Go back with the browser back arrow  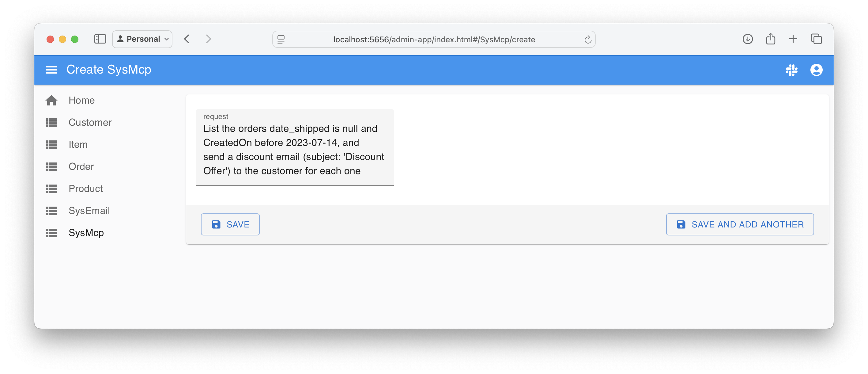coord(187,39)
